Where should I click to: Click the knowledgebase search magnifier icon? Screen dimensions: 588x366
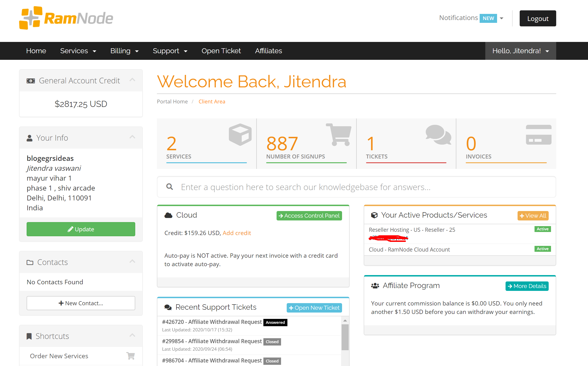point(169,187)
